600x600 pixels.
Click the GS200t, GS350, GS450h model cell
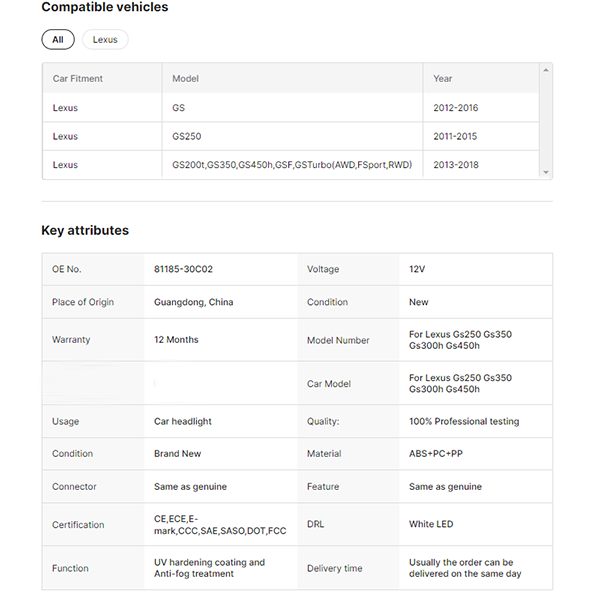pos(291,165)
